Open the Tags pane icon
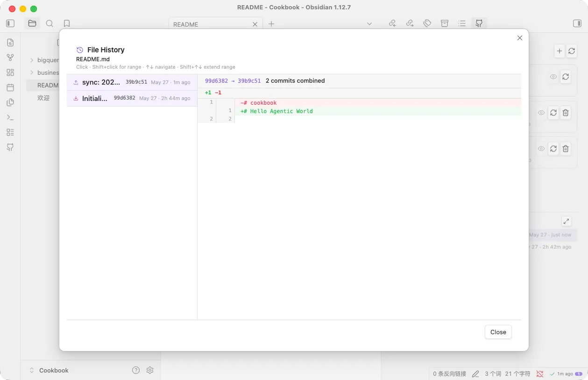 point(427,23)
